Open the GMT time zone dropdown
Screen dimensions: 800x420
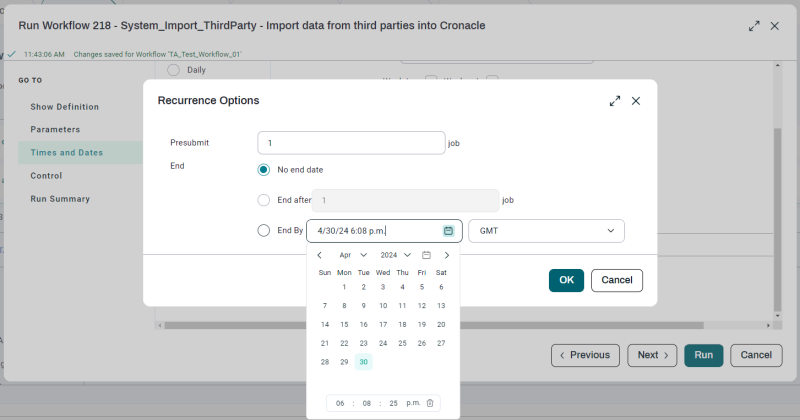tap(546, 231)
